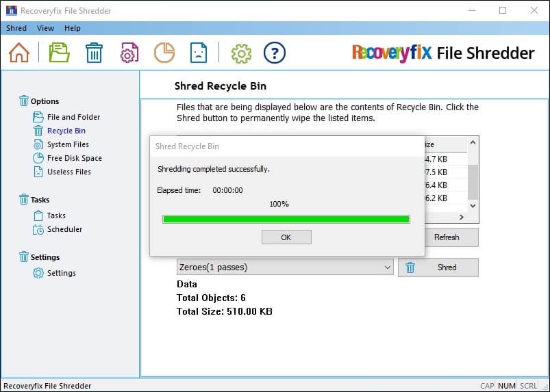Image resolution: width=550 pixels, height=392 pixels.
Task: Open the green Settings gear toolbar icon
Action: tap(240, 53)
